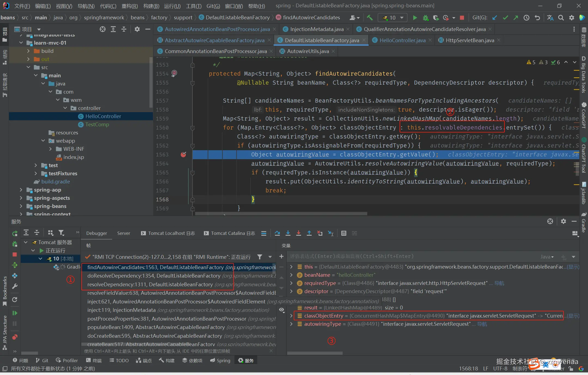
Task: Switch to HelloController.java editor tab
Action: (x=402, y=40)
